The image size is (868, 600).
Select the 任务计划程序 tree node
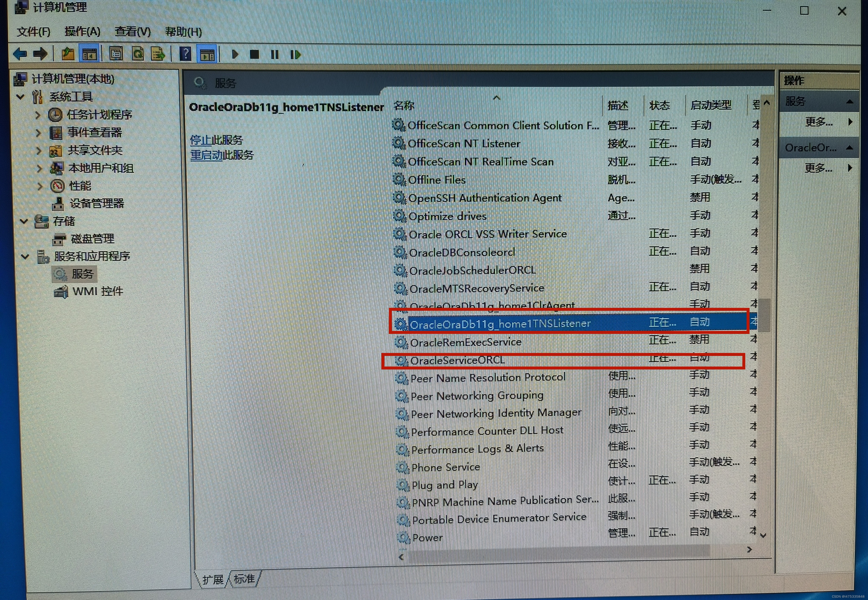pyautogui.click(x=100, y=115)
